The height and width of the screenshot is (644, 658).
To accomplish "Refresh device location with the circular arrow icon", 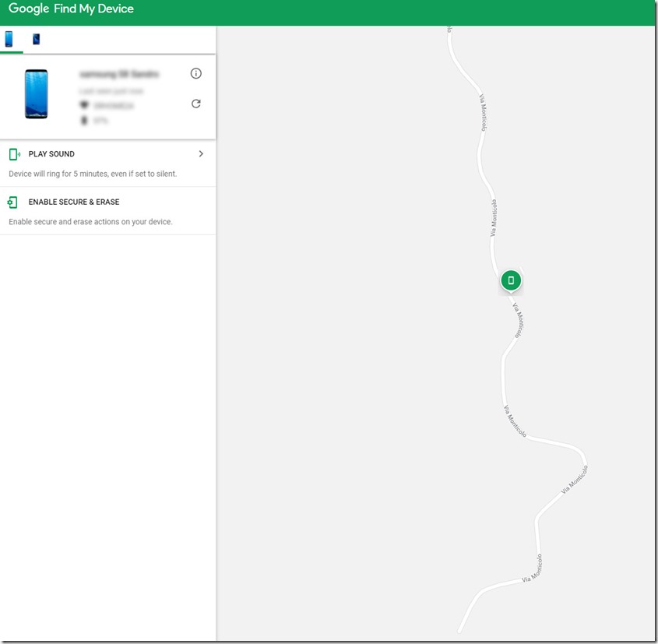I will [196, 104].
